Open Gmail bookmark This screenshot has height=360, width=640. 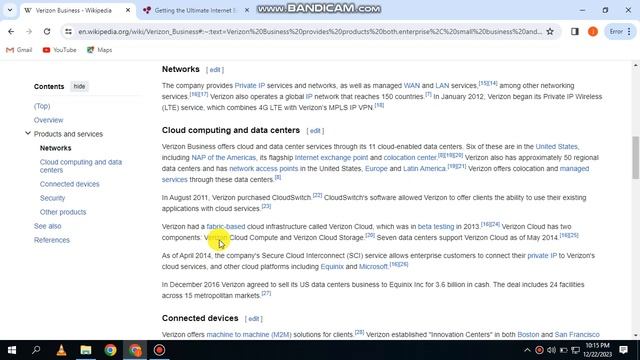click(19, 50)
